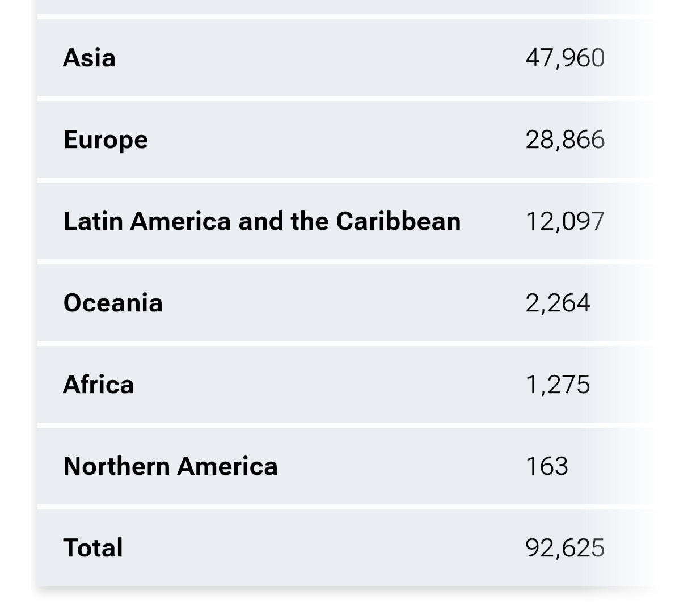
Task: Click the Africa value 1,275
Action: (557, 385)
